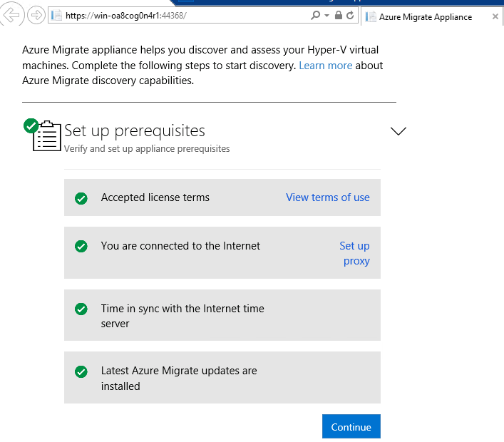This screenshot has height=442, width=504.
Task: Collapse the Set up prerequisites section chevron
Action: pos(398,131)
